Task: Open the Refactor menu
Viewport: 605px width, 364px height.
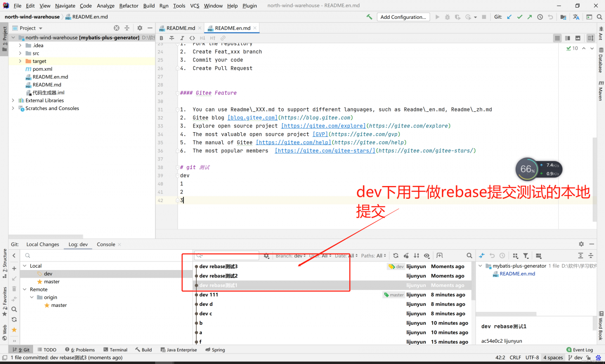Action: coord(129,6)
